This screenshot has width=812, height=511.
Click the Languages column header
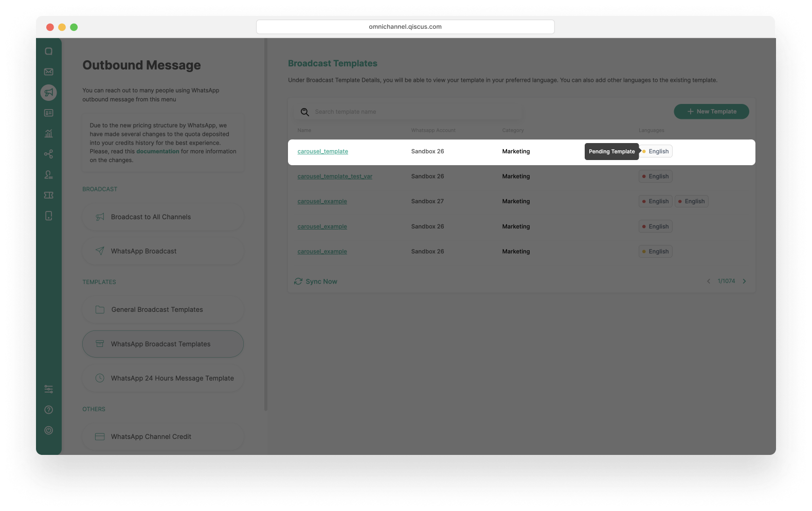[652, 131]
